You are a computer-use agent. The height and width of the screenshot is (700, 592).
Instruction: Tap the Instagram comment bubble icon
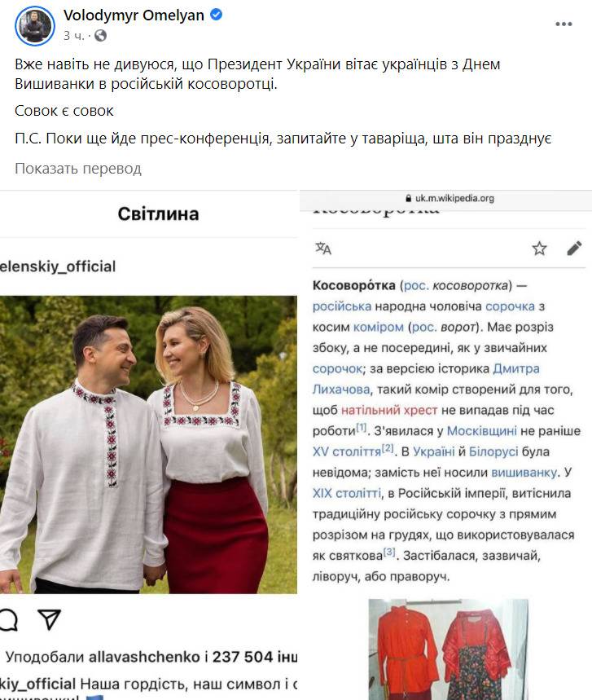(7, 619)
